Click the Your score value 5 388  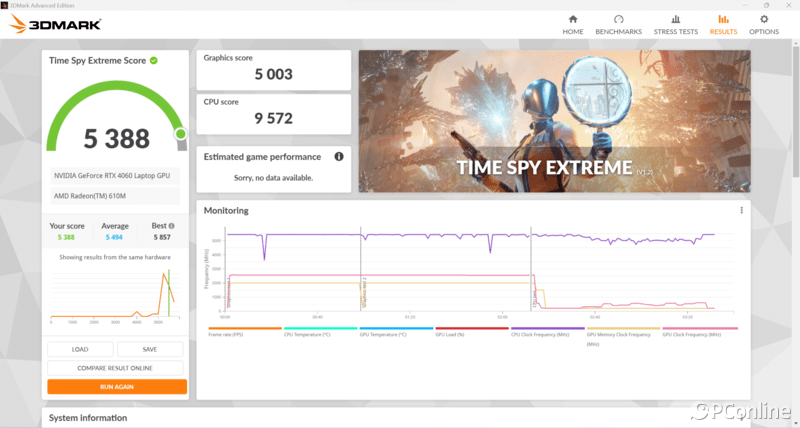pos(66,237)
